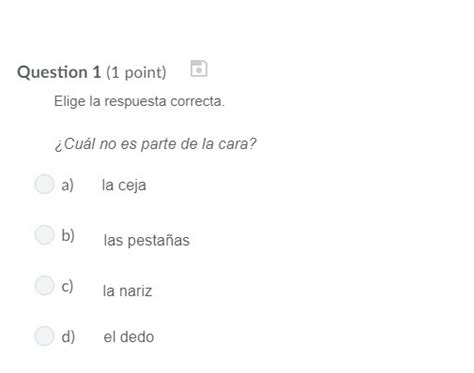474x373 pixels.
Task: Select radio button for option b
Action: tap(45, 235)
